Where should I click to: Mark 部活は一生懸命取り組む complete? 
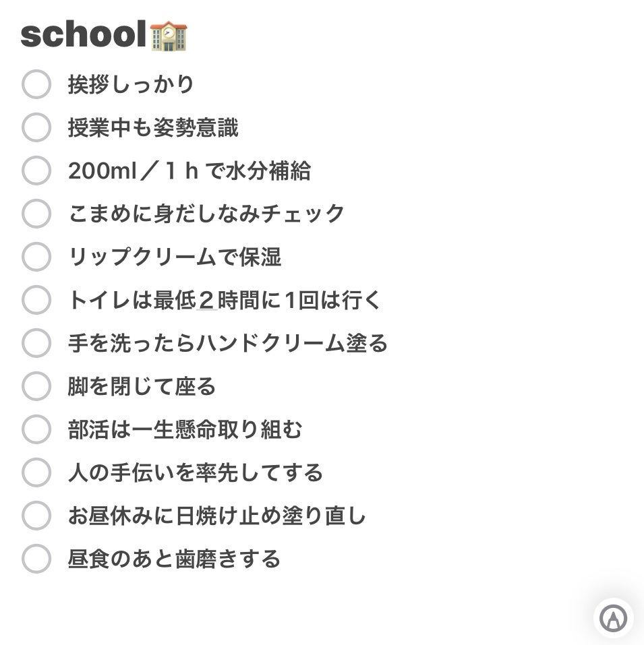click(36, 430)
